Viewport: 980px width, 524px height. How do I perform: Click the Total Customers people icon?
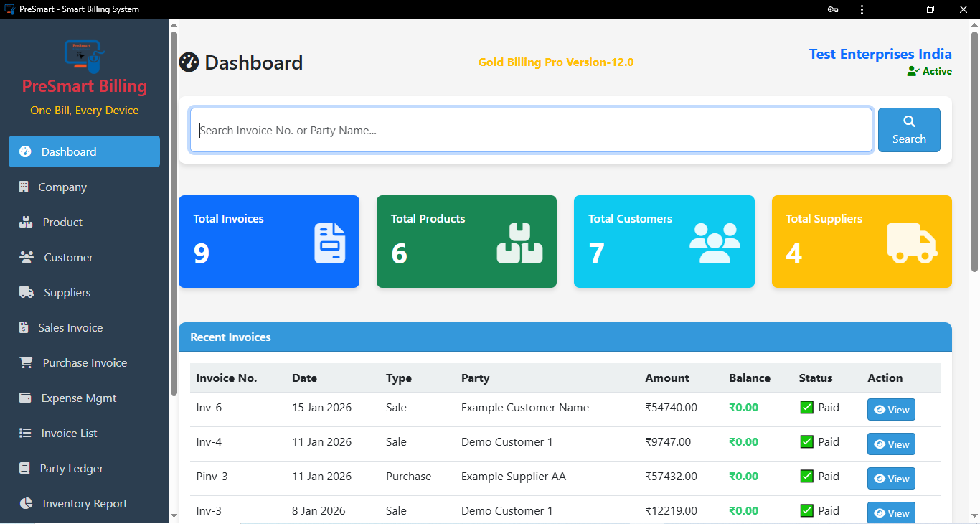point(714,243)
